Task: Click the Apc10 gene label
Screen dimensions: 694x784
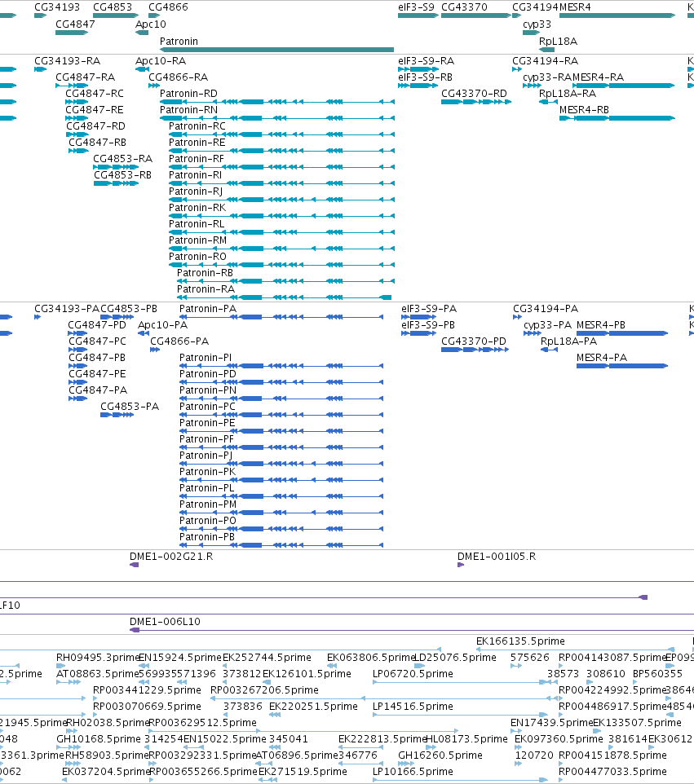Action: click(151, 24)
